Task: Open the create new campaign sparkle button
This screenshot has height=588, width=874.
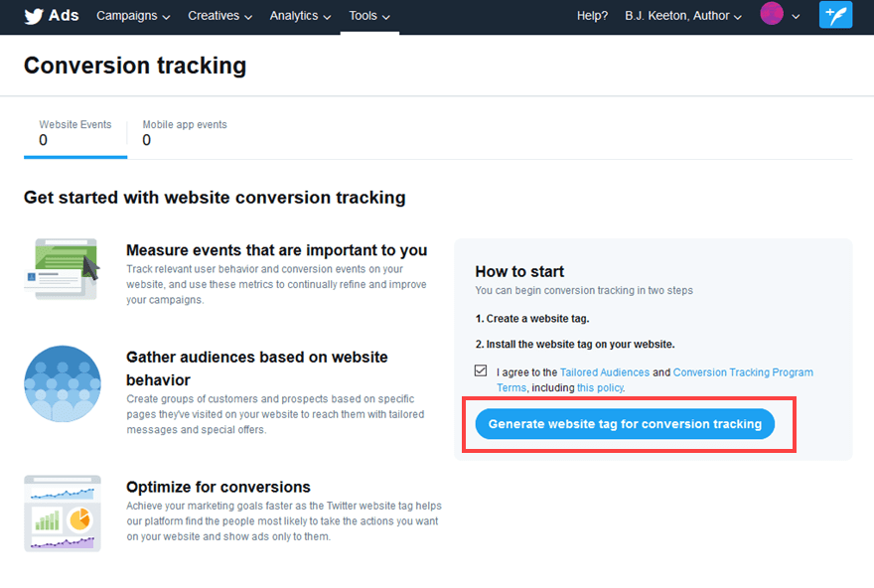Action: point(835,15)
